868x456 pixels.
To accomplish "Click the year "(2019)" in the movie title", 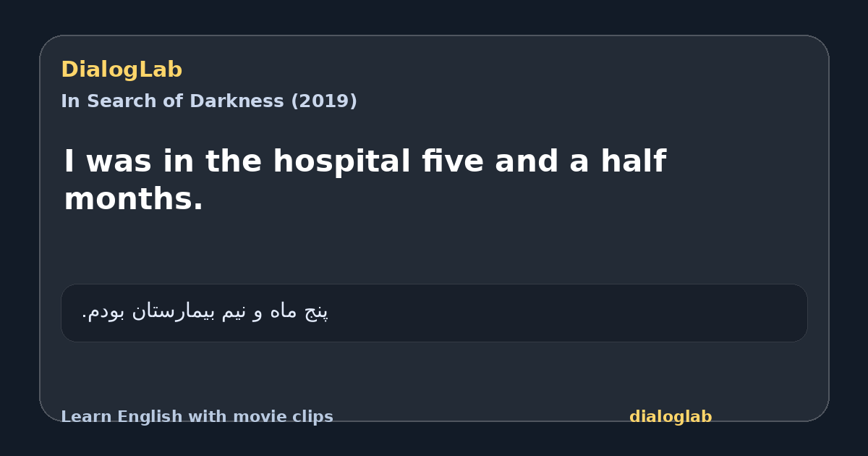I will tap(324, 101).
